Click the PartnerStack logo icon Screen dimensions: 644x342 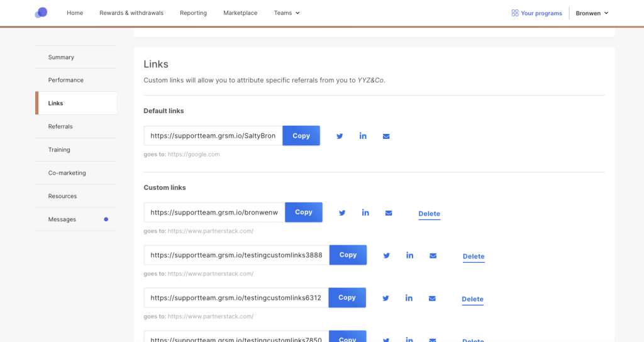tap(41, 13)
